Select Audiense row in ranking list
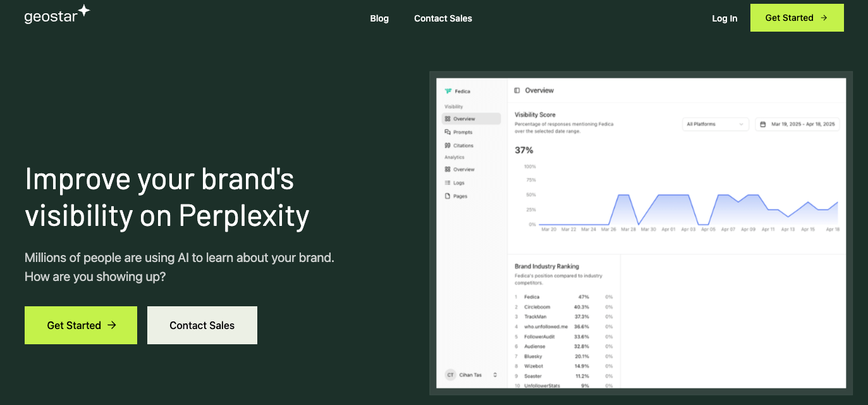The image size is (868, 405). point(563,347)
